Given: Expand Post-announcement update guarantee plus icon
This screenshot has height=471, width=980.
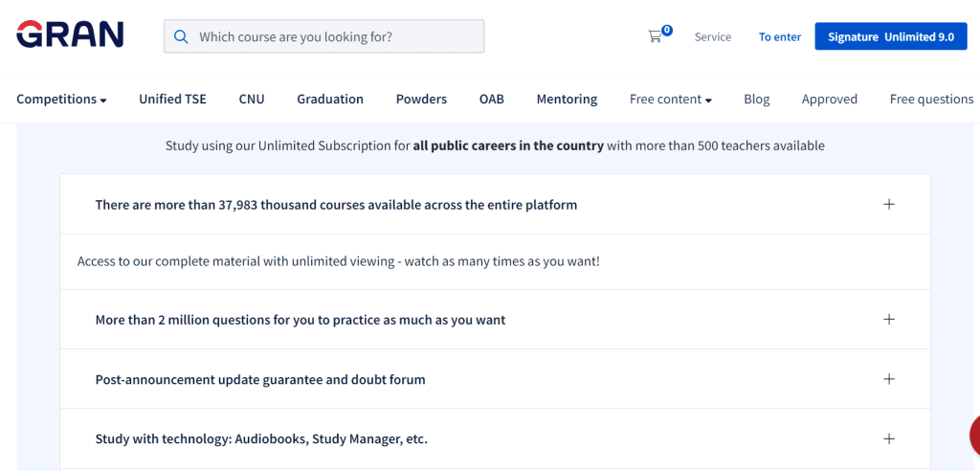Looking at the screenshot, I should [x=888, y=379].
